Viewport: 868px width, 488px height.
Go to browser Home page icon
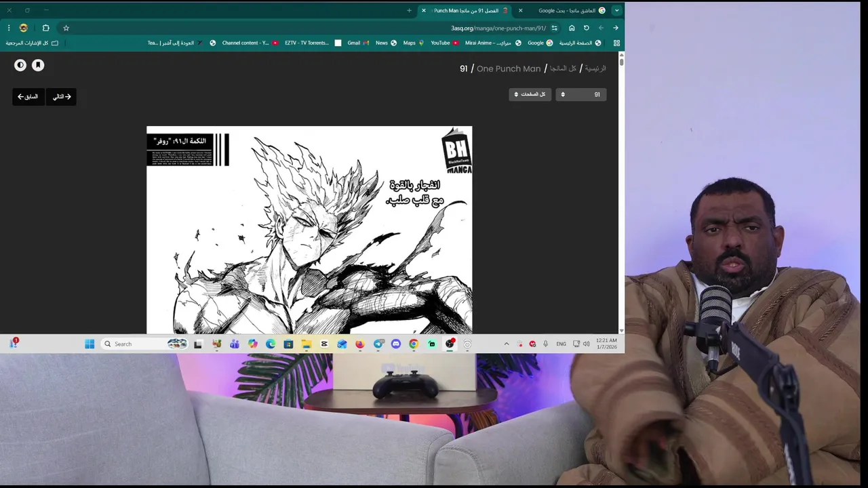(x=572, y=28)
